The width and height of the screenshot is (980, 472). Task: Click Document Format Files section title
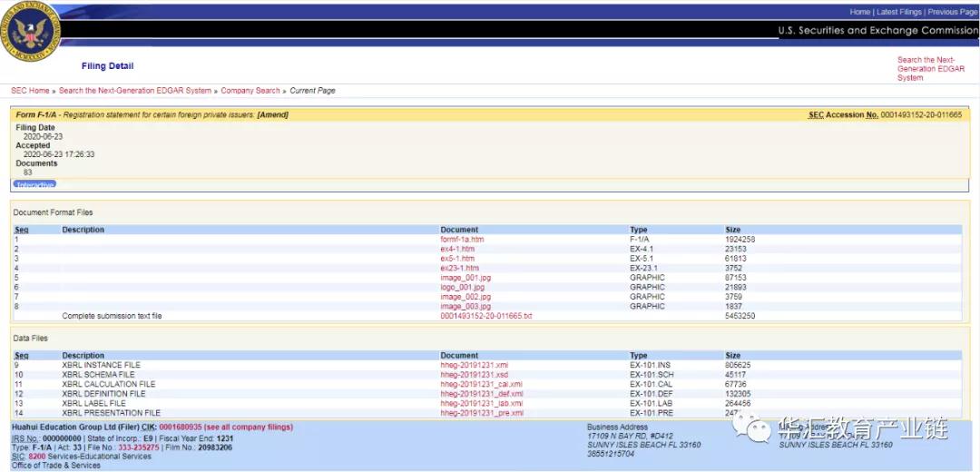[54, 213]
